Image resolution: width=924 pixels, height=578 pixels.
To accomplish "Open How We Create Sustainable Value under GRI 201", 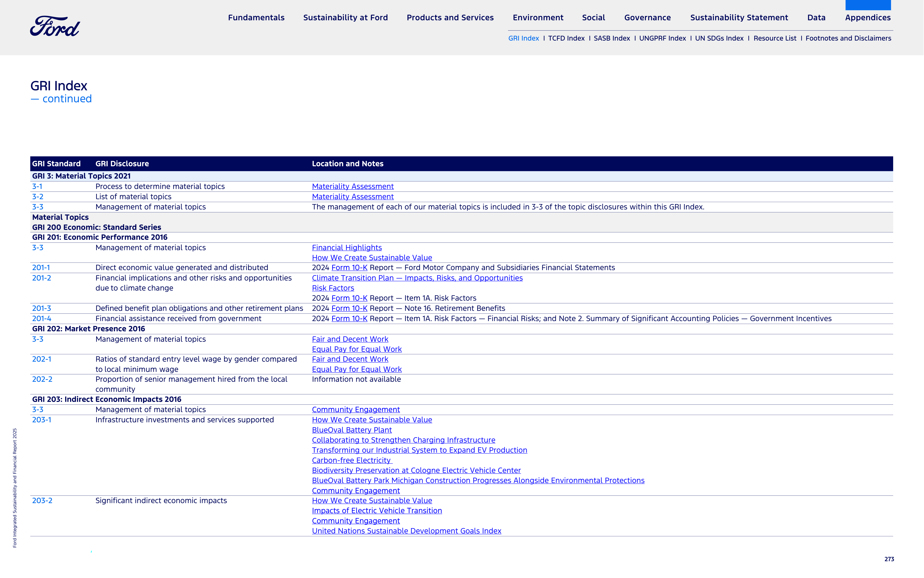I will click(x=372, y=258).
